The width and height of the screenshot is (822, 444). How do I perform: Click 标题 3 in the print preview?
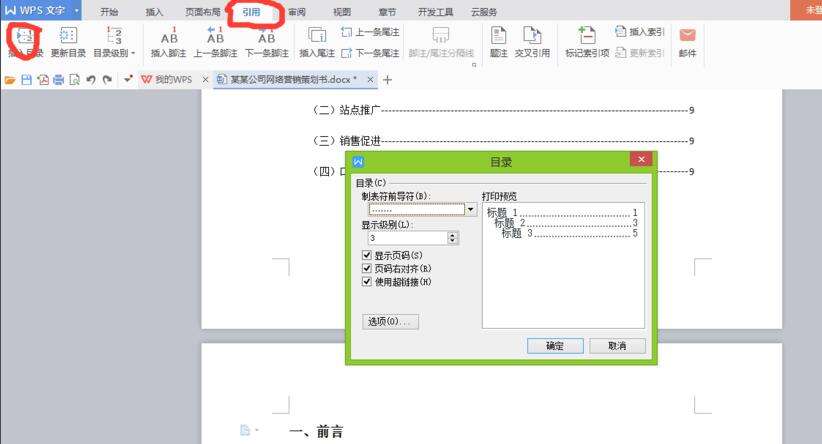point(517,233)
